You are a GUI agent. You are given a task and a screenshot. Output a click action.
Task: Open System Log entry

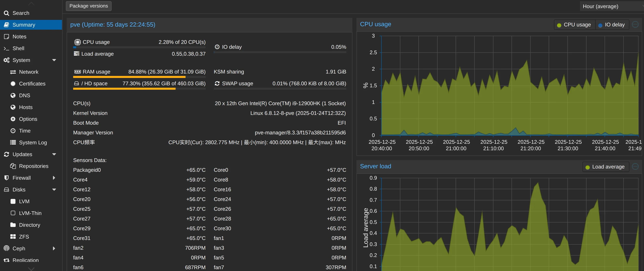(33, 143)
